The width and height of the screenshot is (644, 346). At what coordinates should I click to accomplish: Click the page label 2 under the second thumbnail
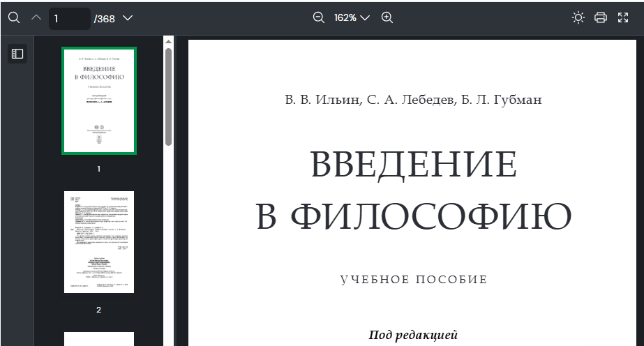[98, 310]
